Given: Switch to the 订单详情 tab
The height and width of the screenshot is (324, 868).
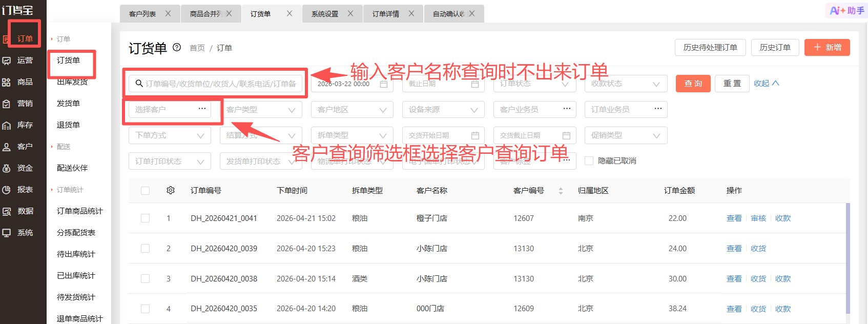Looking at the screenshot, I should point(386,14).
